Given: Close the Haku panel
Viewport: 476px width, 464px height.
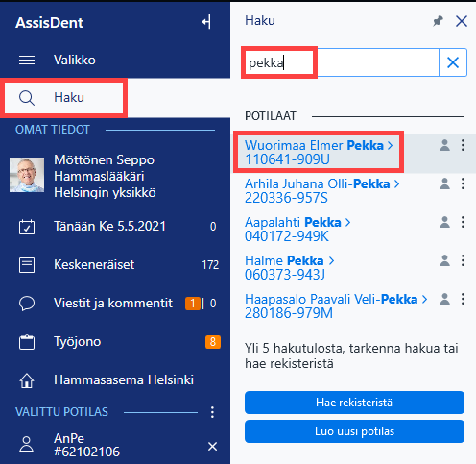Looking at the screenshot, I should tap(462, 21).
